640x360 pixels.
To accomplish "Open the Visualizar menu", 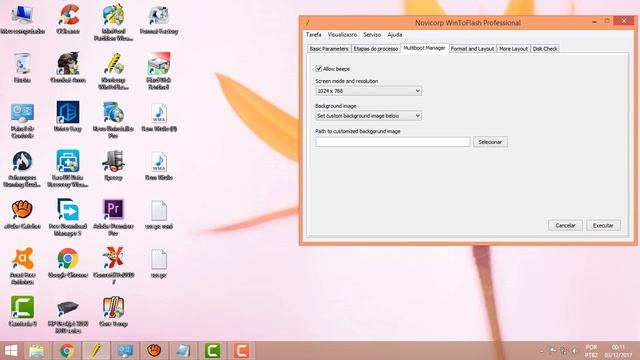I will tap(342, 35).
